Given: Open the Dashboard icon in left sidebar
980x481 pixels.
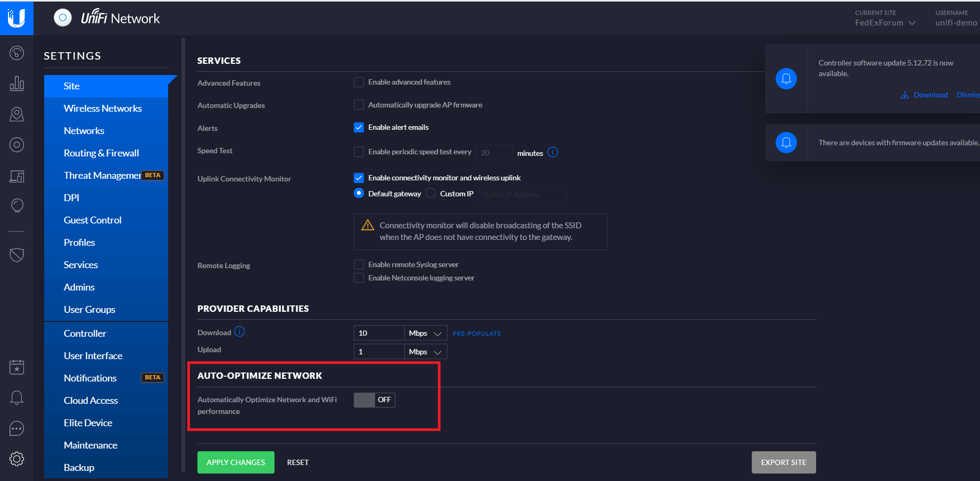Looking at the screenshot, I should click(x=16, y=53).
